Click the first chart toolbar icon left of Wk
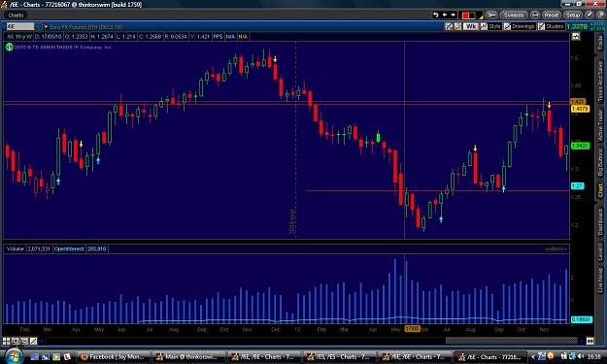The height and width of the screenshot is (364, 607). 449,26
